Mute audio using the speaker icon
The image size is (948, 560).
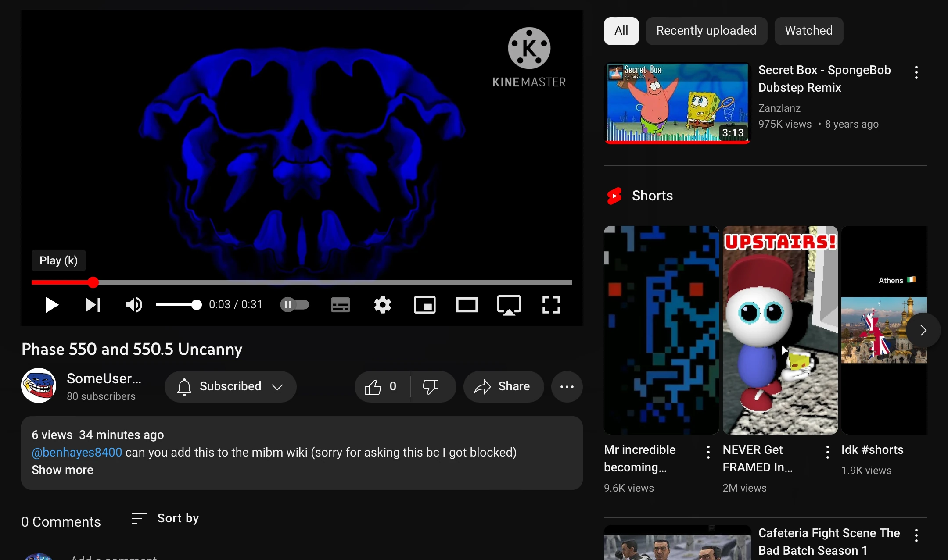tap(134, 305)
